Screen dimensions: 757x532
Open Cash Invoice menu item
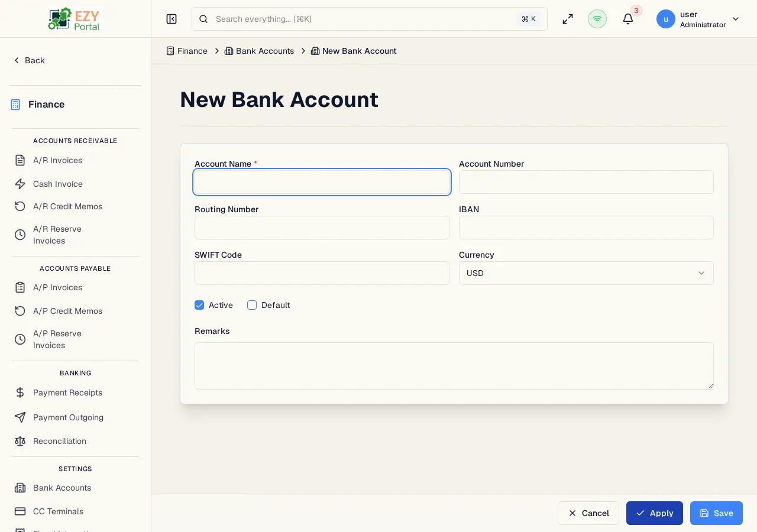(x=58, y=184)
